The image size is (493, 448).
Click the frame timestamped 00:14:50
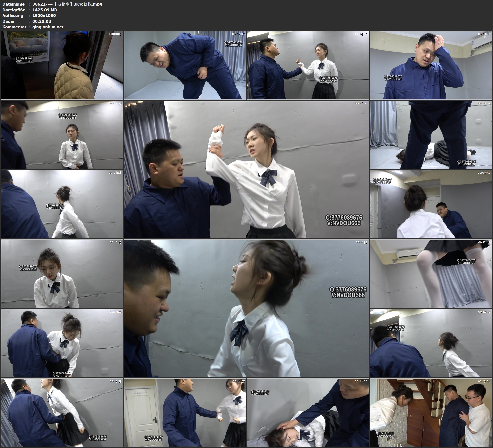[431, 343]
